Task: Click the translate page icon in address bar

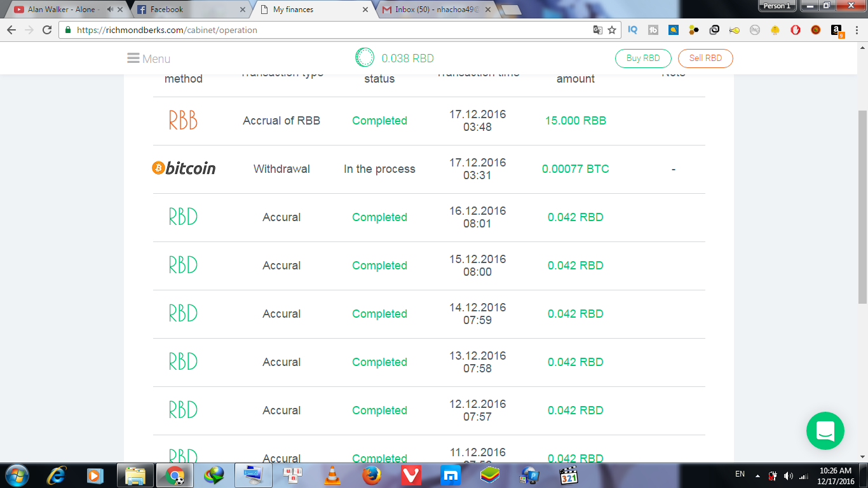Action: click(597, 30)
